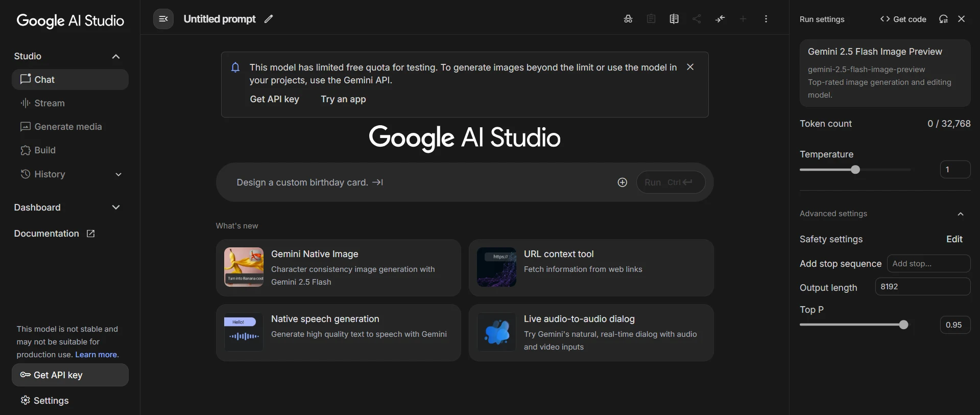Click the Untitled prompt title text
Screen dimensions: 980x415
pyautogui.click(x=220, y=19)
